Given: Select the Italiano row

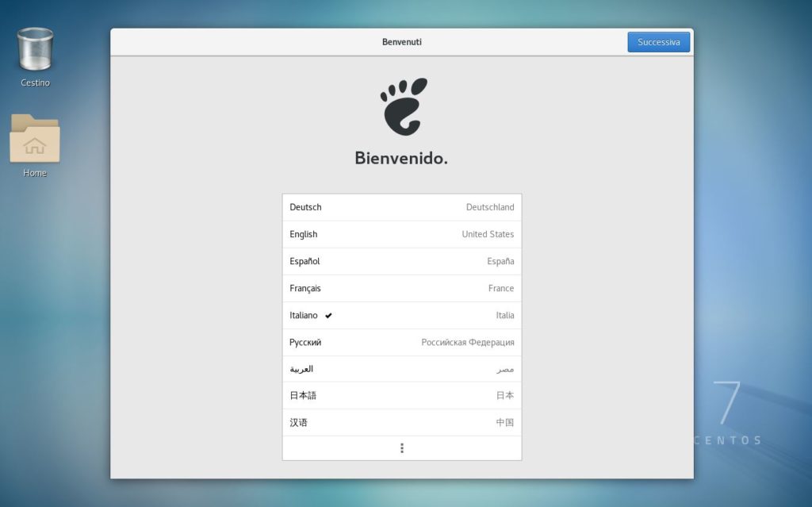Looking at the screenshot, I should pos(402,315).
